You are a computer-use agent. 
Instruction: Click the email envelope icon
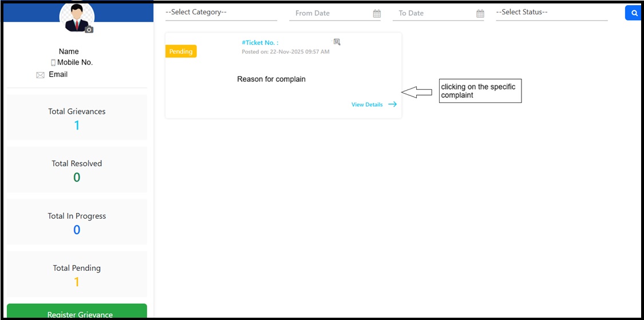pos(40,75)
